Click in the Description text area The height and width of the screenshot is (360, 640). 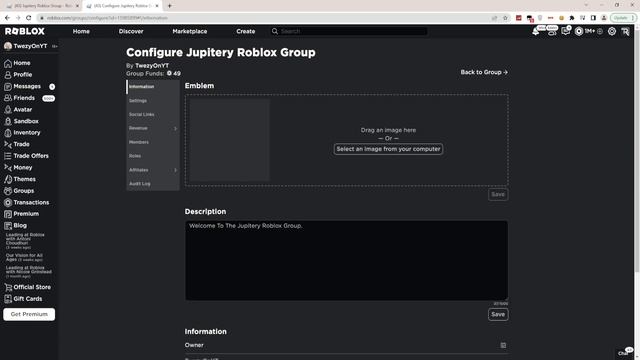[347, 261]
